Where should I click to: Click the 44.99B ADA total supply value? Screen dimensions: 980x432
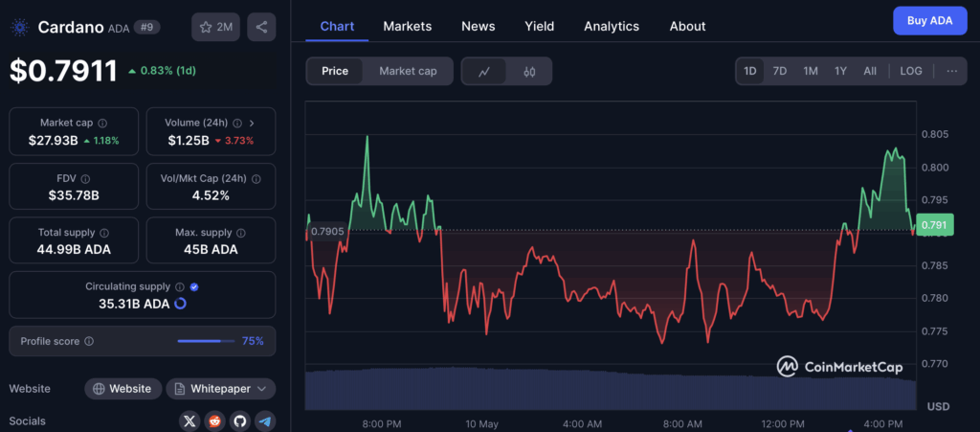coord(74,249)
